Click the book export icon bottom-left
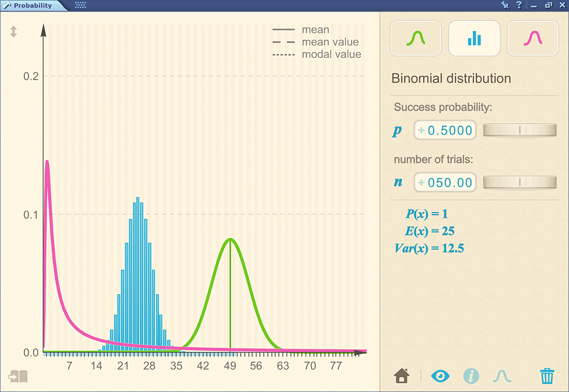 click(x=18, y=376)
